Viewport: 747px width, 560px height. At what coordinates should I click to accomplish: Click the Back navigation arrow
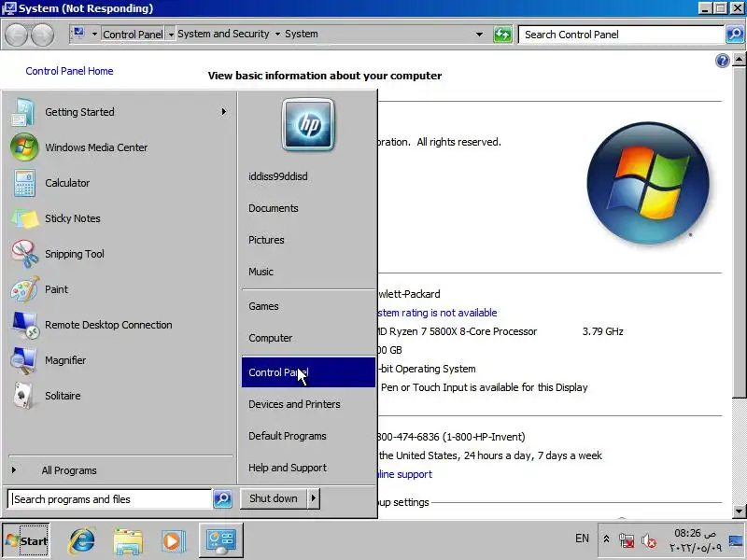(x=16, y=35)
